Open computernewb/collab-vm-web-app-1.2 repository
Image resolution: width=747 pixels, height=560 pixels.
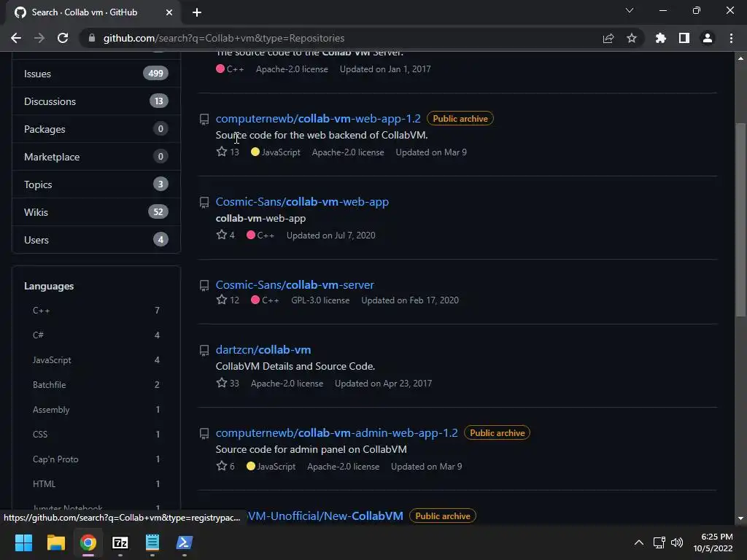click(318, 119)
